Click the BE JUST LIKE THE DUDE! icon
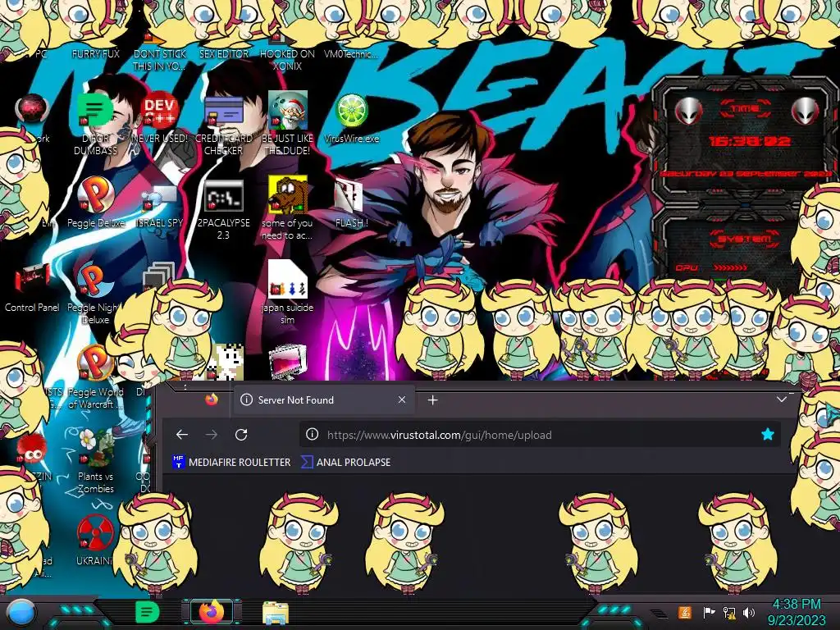Screen dimensions: 840x630 click(x=288, y=111)
